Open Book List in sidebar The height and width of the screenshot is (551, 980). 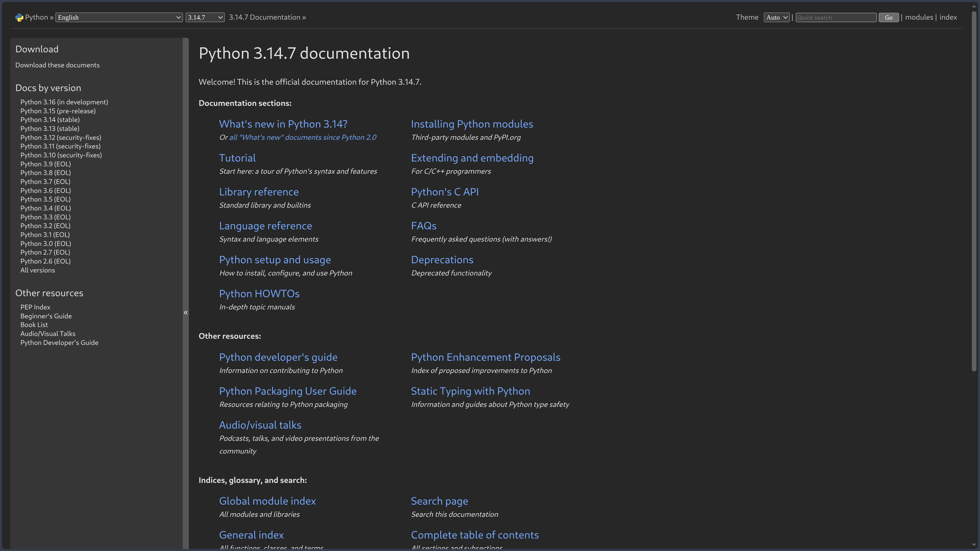[34, 325]
